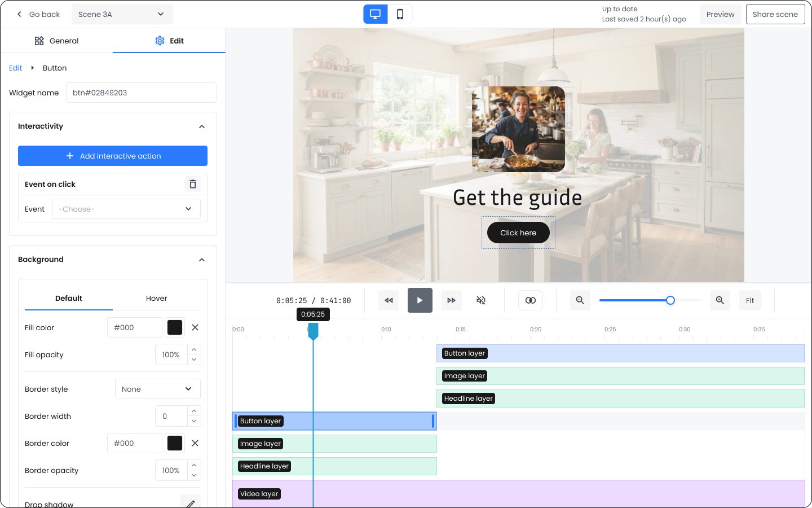812x508 pixels.
Task: Click the Edit breadcrumb link
Action: click(15, 68)
